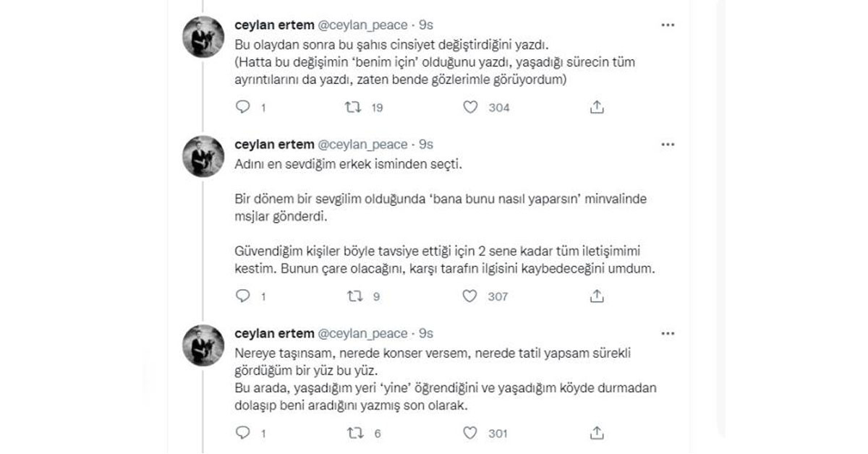This screenshot has height=454, width=868.
Task: Share the tweet starting 'Adını en sevdiğim'
Action: 597,296
